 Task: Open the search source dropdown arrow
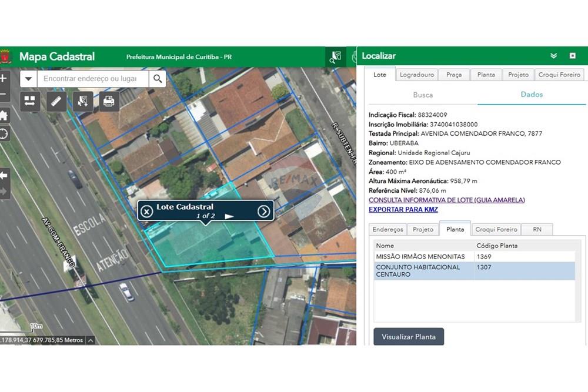pyautogui.click(x=28, y=78)
